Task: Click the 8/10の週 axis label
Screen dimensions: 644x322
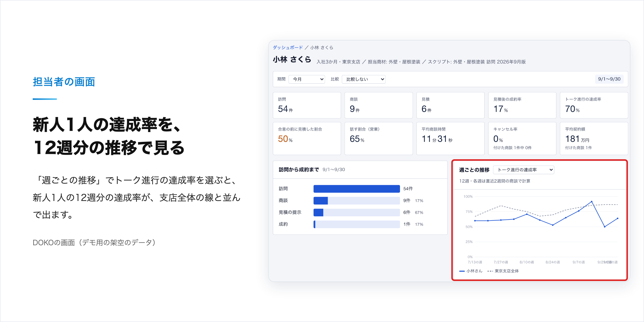Action: click(x=527, y=262)
